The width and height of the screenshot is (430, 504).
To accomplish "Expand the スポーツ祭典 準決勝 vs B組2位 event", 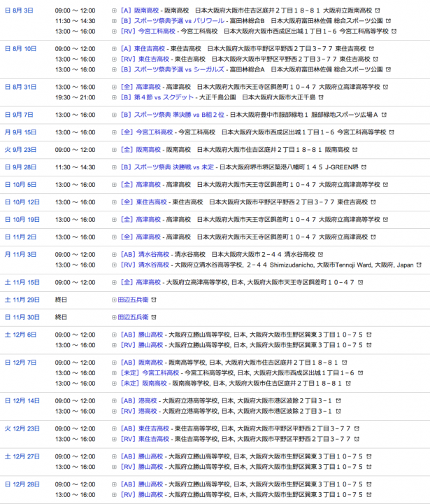I will (114, 115).
